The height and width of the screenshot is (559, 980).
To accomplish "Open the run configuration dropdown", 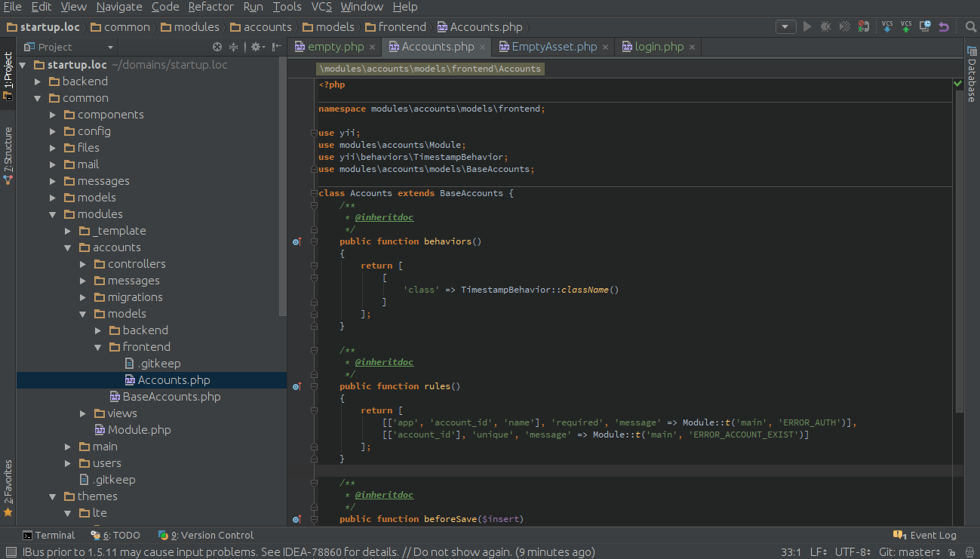I will 786,26.
